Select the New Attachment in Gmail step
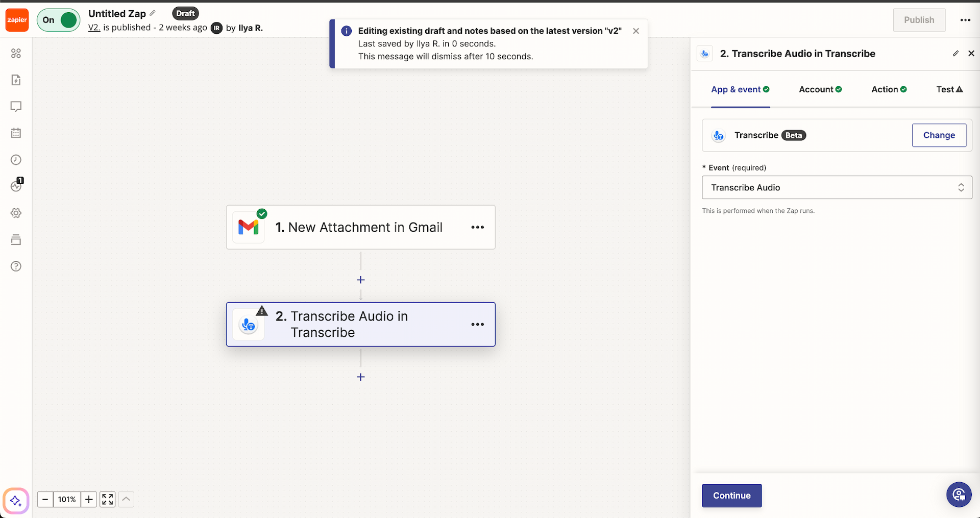 (x=360, y=227)
